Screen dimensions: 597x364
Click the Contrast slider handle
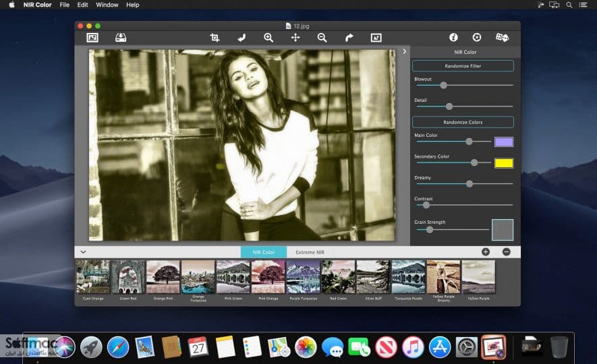coord(426,205)
